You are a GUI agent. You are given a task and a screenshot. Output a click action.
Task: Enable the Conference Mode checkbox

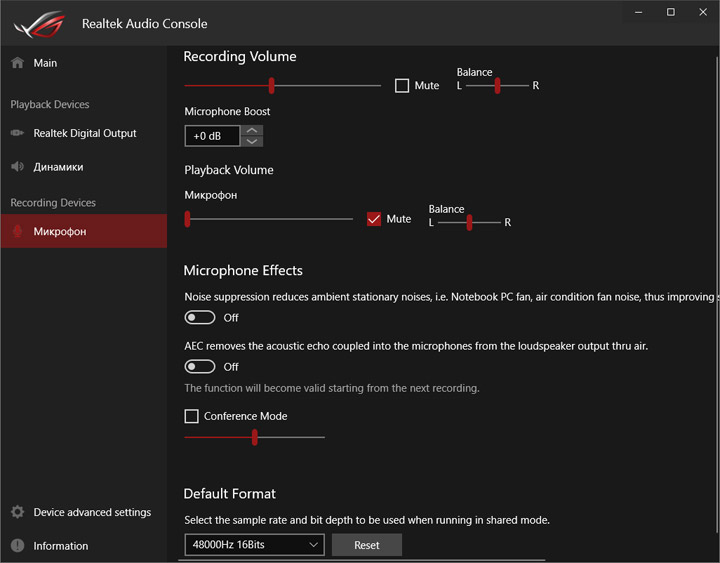[x=192, y=416]
